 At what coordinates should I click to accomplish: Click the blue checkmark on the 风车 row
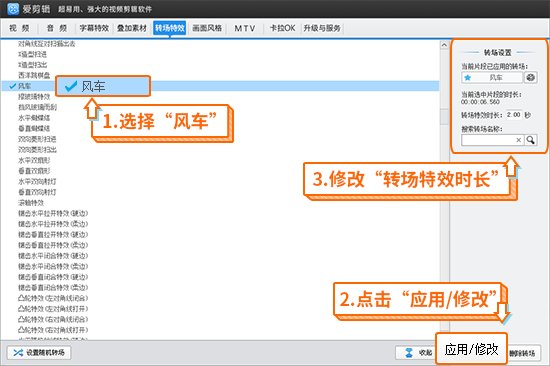[x=13, y=86]
